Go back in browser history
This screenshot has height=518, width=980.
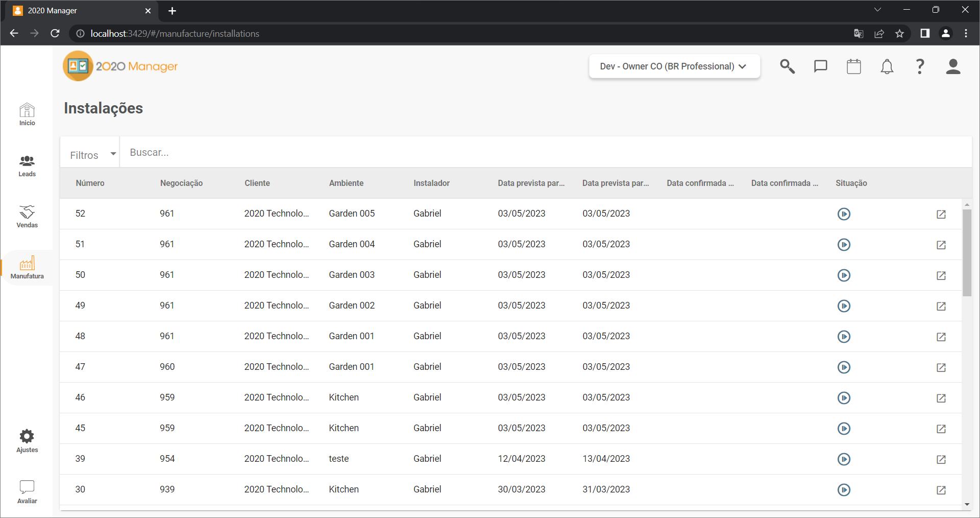[x=14, y=33]
